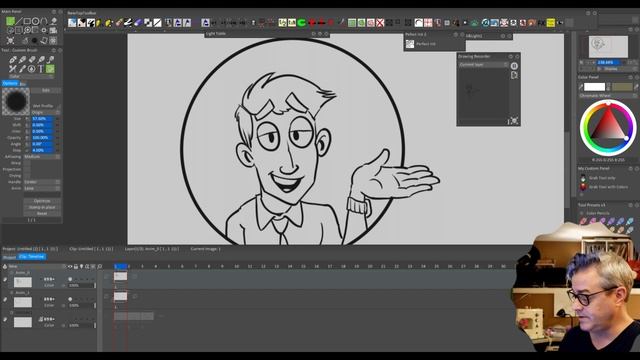Switch to the Clip: Timeline tab
Image resolution: width=640 pixels, height=360 pixels.
(32, 257)
